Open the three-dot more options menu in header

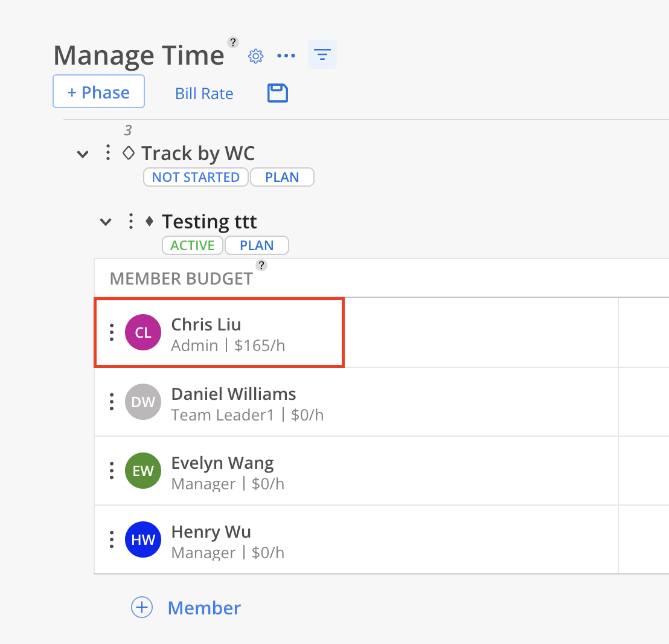(286, 56)
